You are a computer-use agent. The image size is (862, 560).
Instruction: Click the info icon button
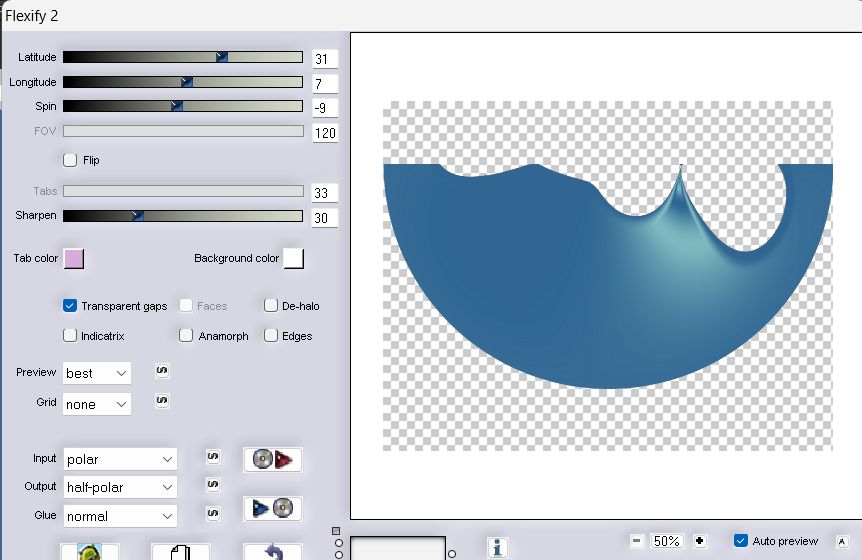499,547
